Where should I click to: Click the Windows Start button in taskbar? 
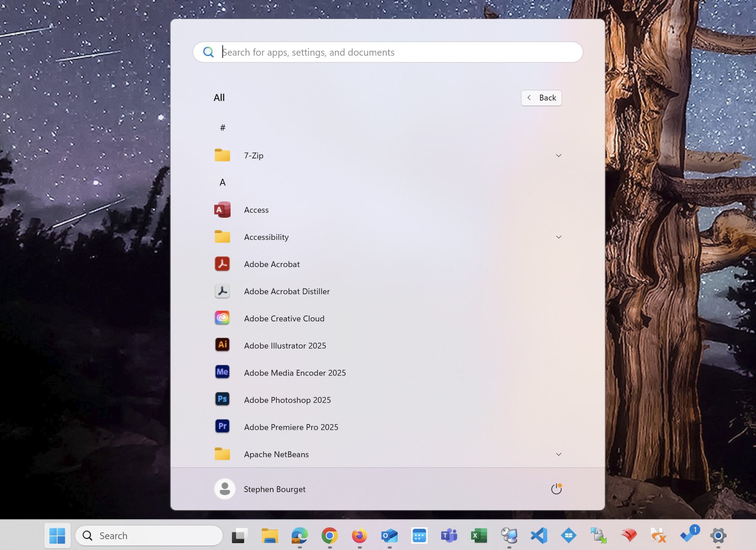(x=58, y=536)
